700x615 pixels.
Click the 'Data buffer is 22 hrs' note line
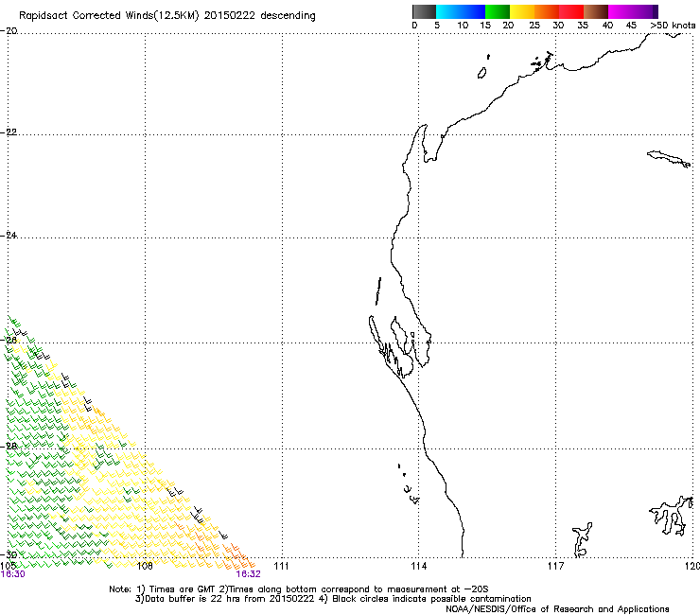(333, 599)
